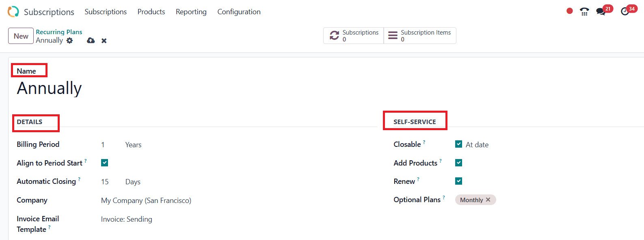This screenshot has height=240, width=644.
Task: Click the New button
Action: click(21, 36)
